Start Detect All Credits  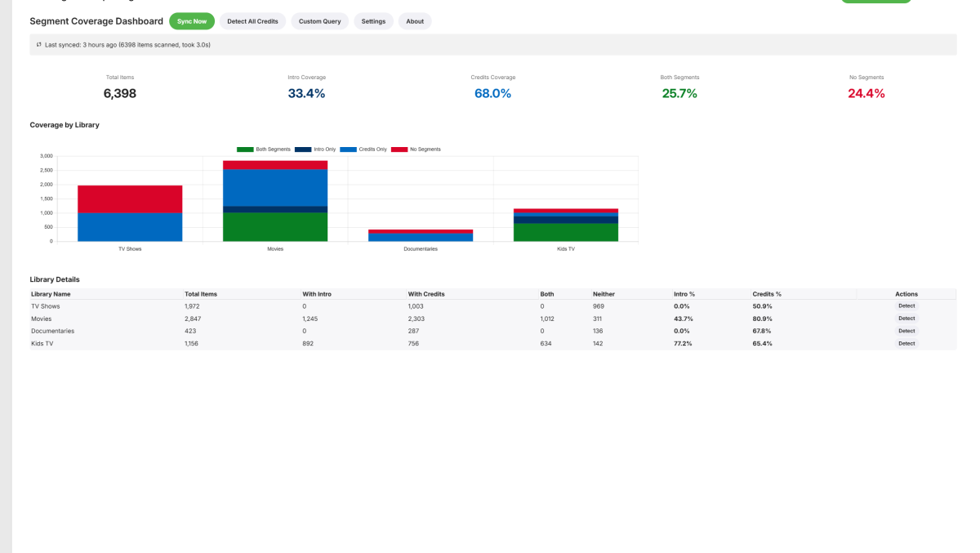click(x=252, y=21)
